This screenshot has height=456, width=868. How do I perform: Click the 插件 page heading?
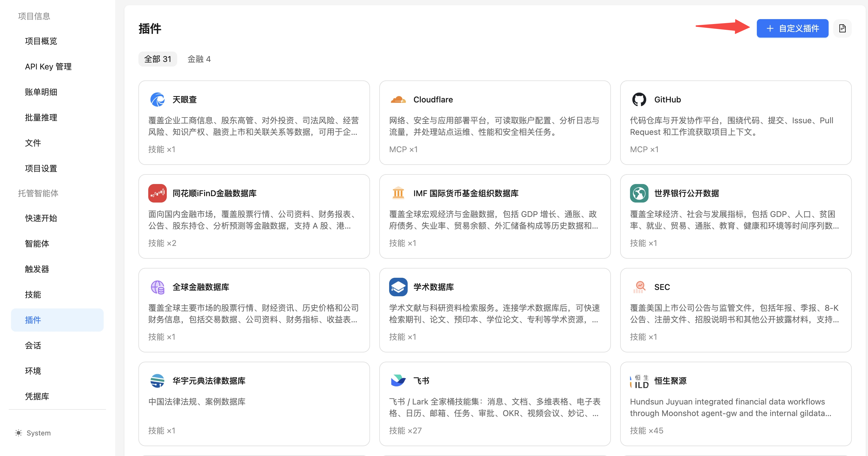(x=150, y=29)
